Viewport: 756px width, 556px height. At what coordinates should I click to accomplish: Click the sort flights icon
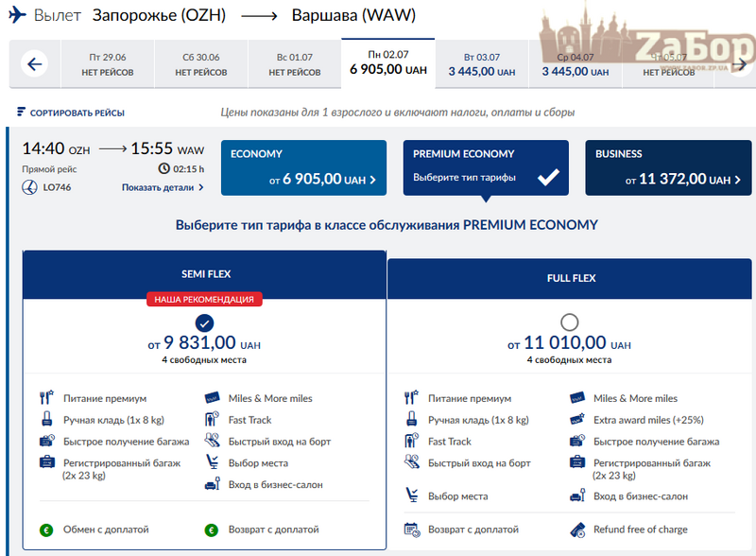21,113
